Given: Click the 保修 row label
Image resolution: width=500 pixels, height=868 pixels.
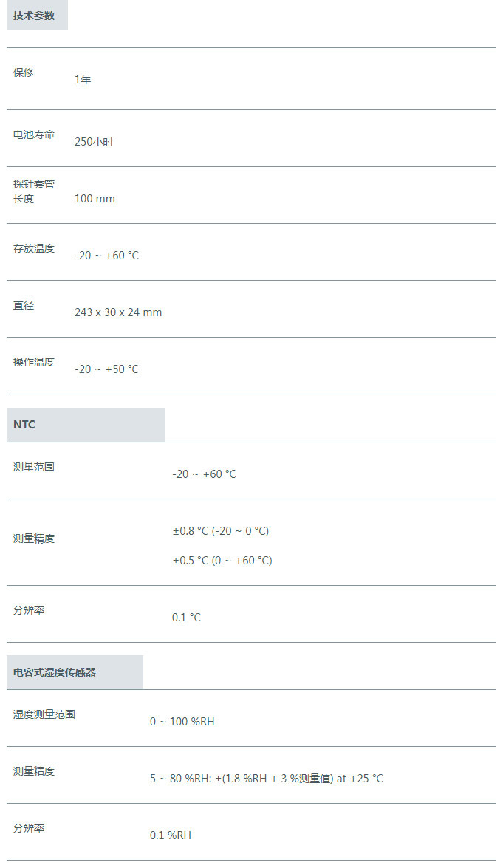Looking at the screenshot, I should pyautogui.click(x=24, y=72).
